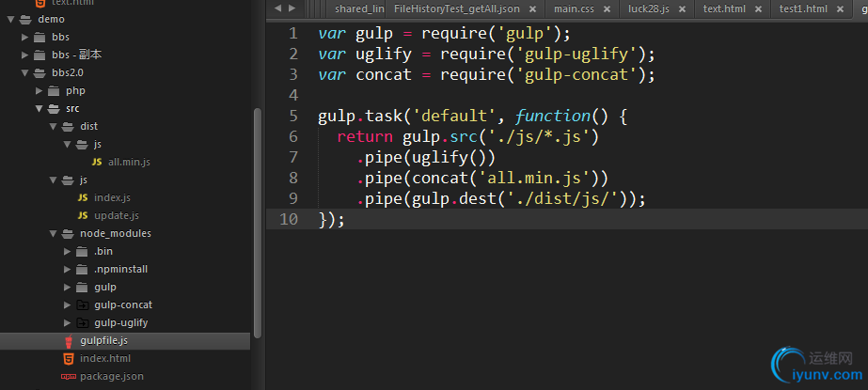
Task: Click the JS icon beside update.js
Action: tap(83, 215)
